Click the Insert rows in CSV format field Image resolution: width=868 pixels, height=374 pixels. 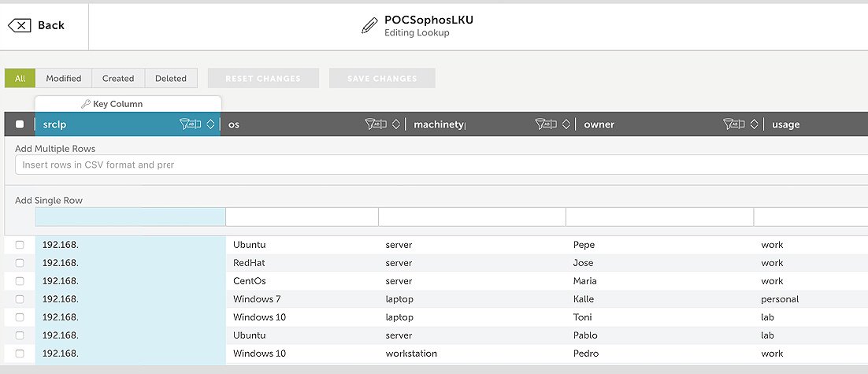(x=441, y=165)
